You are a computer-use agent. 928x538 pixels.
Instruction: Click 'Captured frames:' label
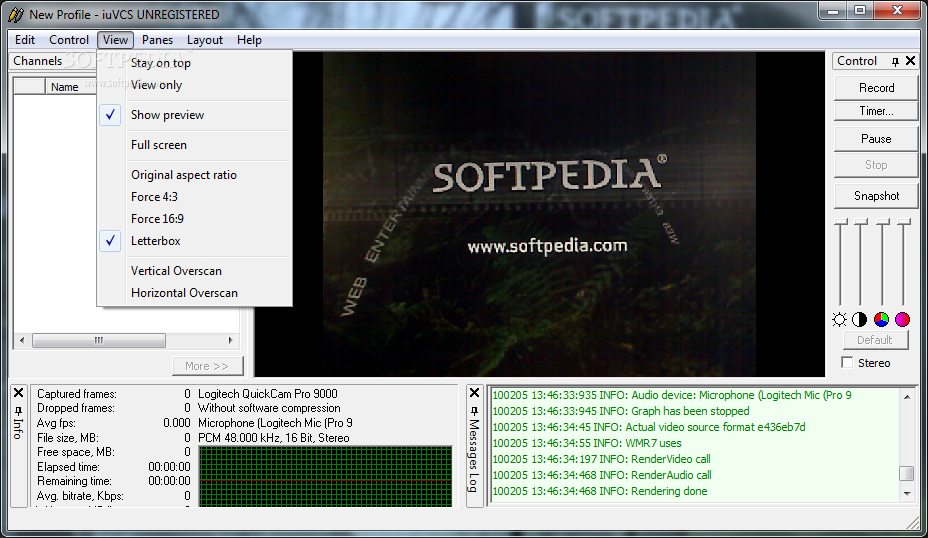tap(77, 394)
